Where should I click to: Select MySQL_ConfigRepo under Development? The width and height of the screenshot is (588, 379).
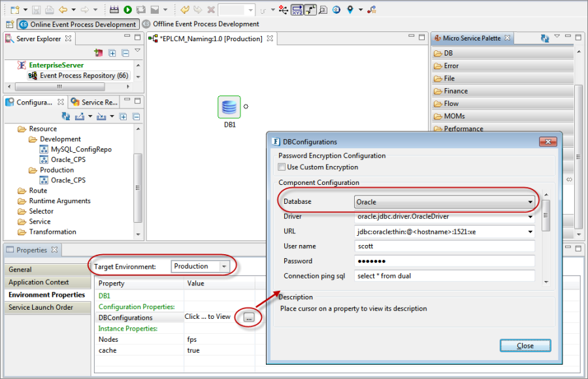coord(82,150)
